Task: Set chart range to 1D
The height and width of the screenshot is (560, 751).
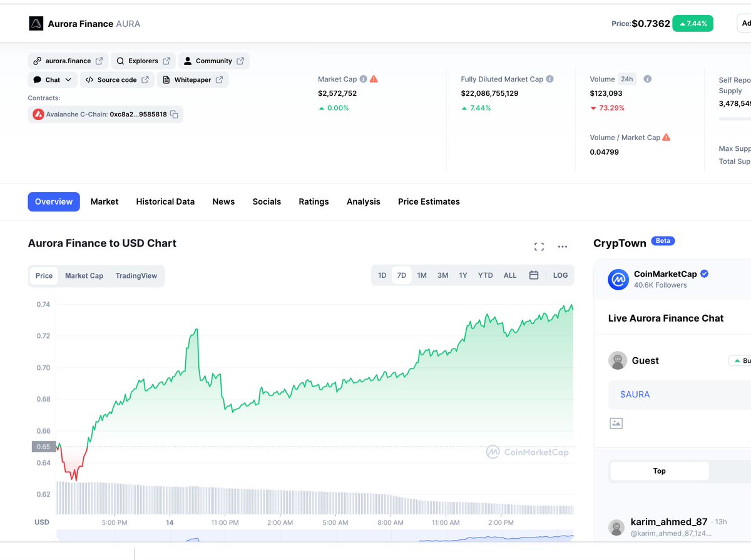Action: click(x=382, y=275)
